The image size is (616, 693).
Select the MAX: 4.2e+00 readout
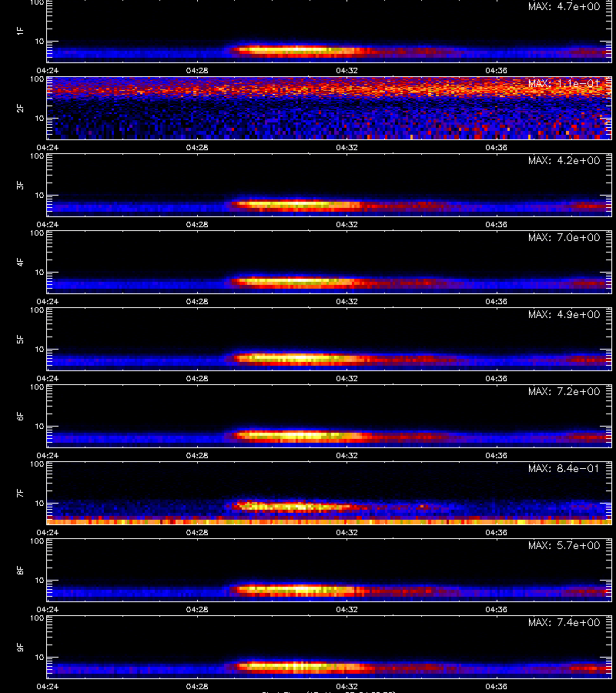564,160
